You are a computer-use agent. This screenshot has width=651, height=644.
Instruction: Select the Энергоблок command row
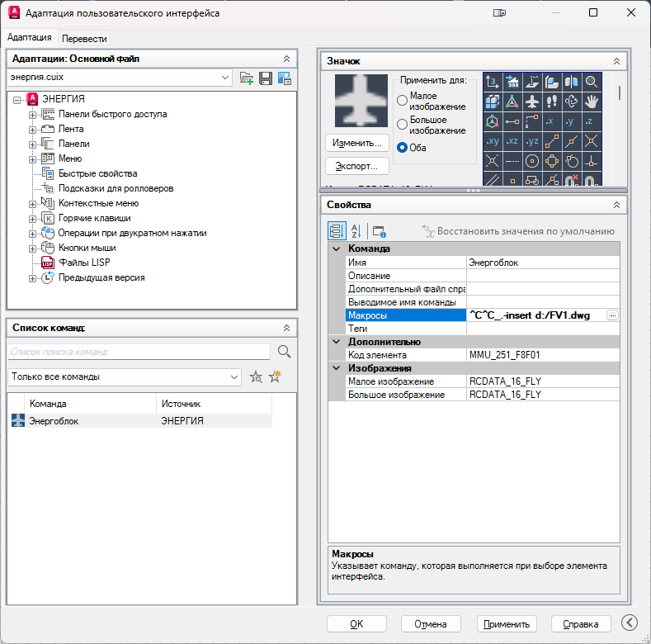141,421
